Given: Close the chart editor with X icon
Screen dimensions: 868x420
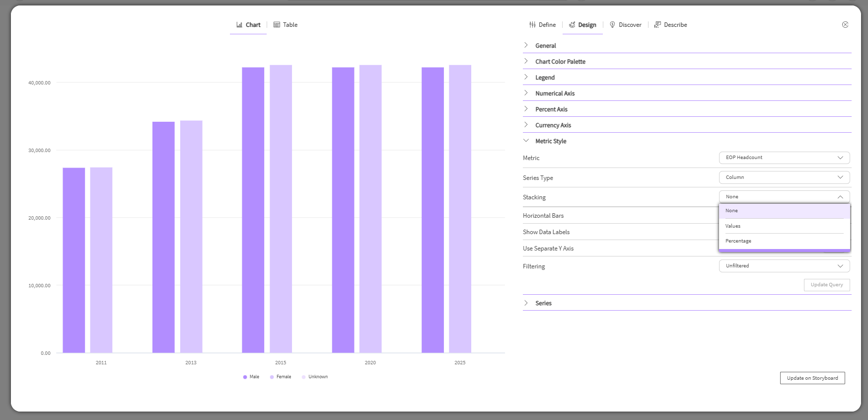Looking at the screenshot, I should tap(845, 25).
